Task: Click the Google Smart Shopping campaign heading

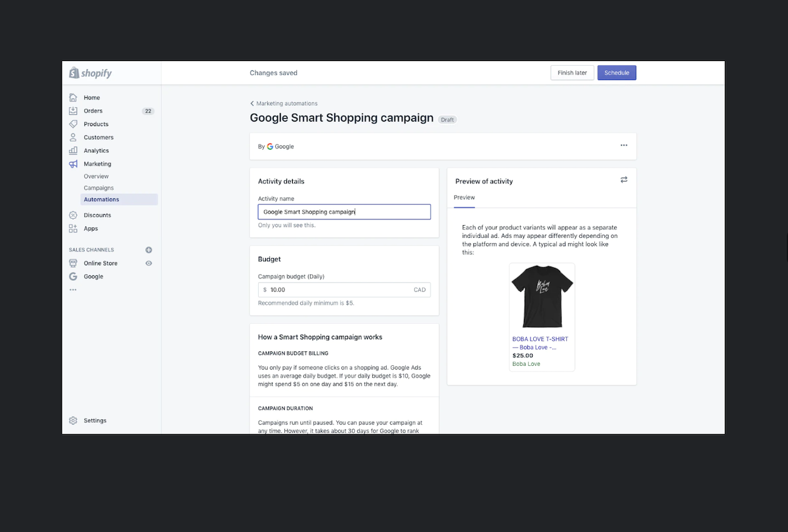Action: pyautogui.click(x=341, y=118)
